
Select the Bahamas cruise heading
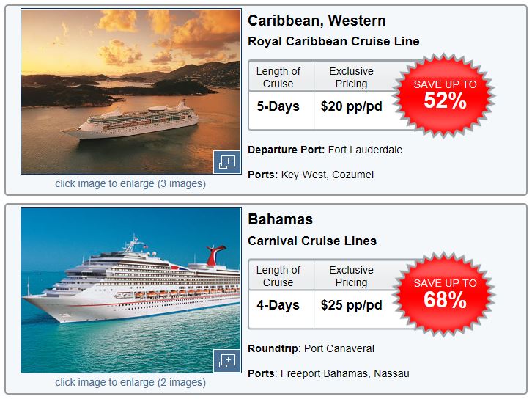pyautogui.click(x=280, y=219)
